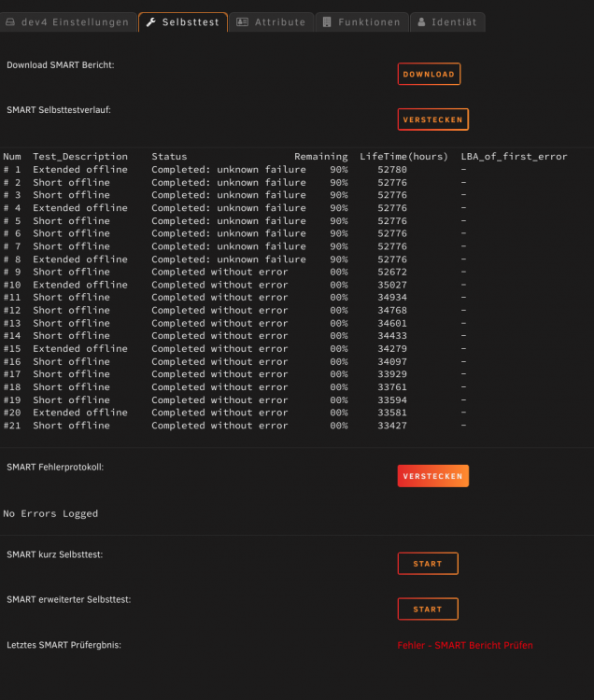The image size is (594, 700).
Task: Select test row #15 Extended offline
Action: (235, 349)
